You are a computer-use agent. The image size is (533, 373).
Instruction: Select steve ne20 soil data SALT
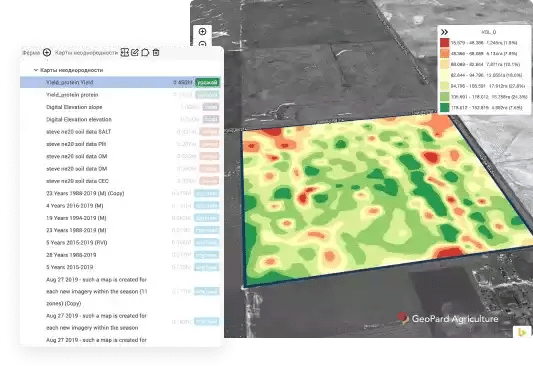[x=120, y=132]
